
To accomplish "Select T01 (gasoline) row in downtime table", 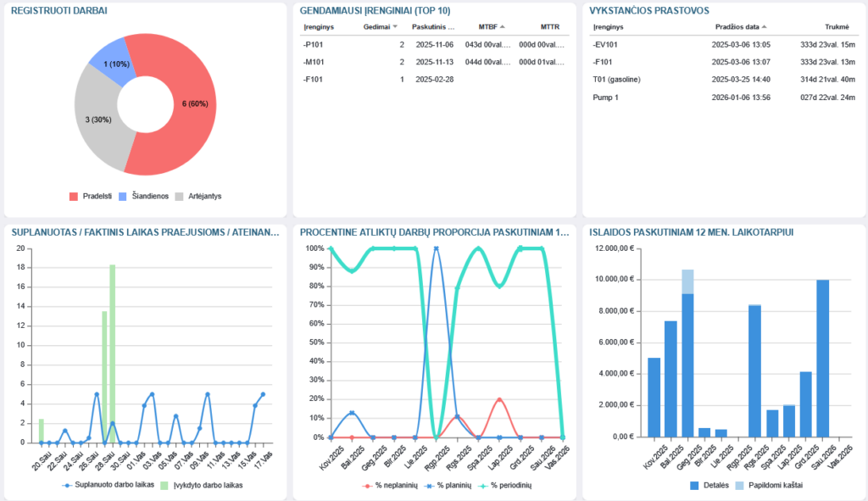I will pos(616,80).
